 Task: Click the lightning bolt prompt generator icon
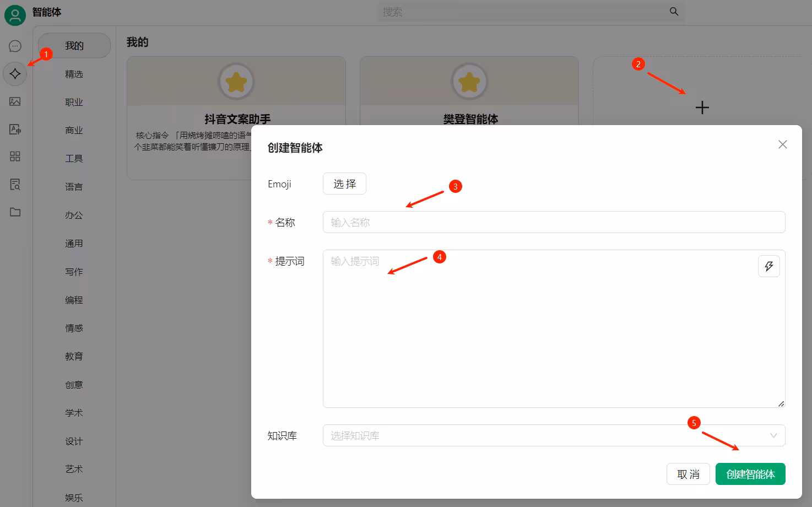769,266
